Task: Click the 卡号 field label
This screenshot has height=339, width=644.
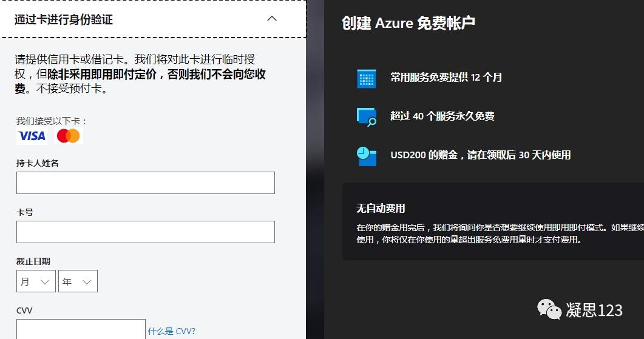Action: [x=25, y=213]
